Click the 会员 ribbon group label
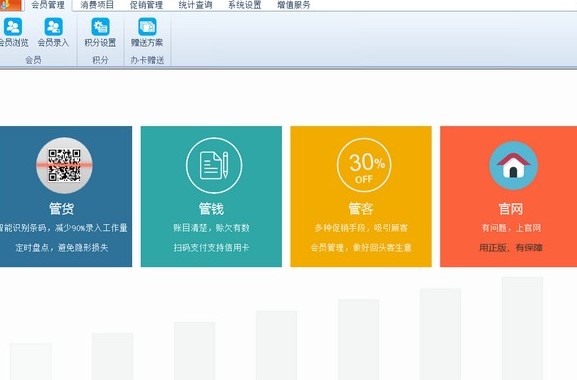Image resolution: width=577 pixels, height=380 pixels. 33,60
